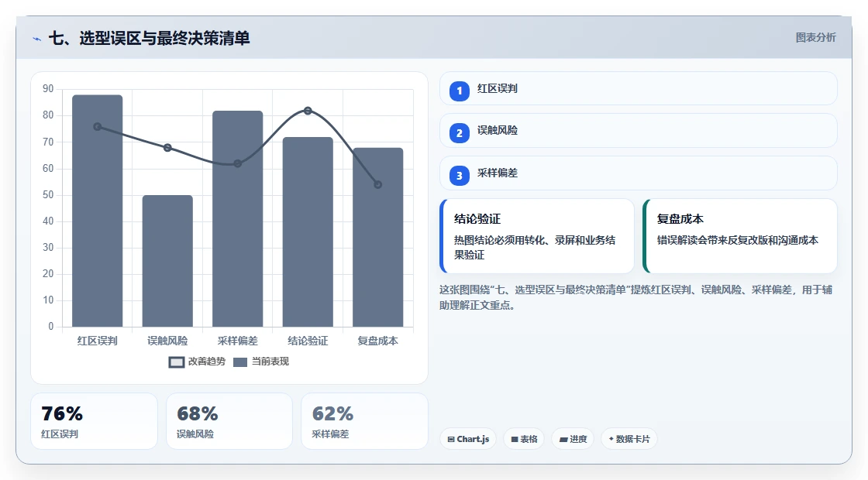Click the lightning icon beside the title
868x480 pixels.
pos(36,39)
